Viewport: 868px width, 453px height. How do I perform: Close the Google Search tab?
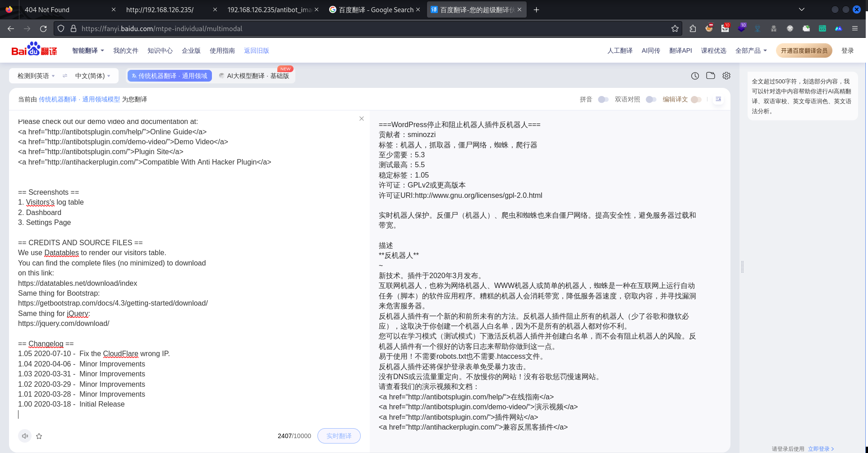click(418, 9)
